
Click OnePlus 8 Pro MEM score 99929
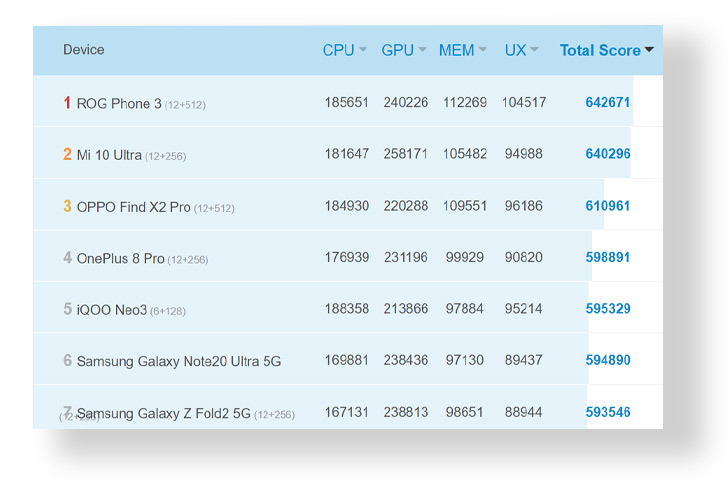(465, 257)
